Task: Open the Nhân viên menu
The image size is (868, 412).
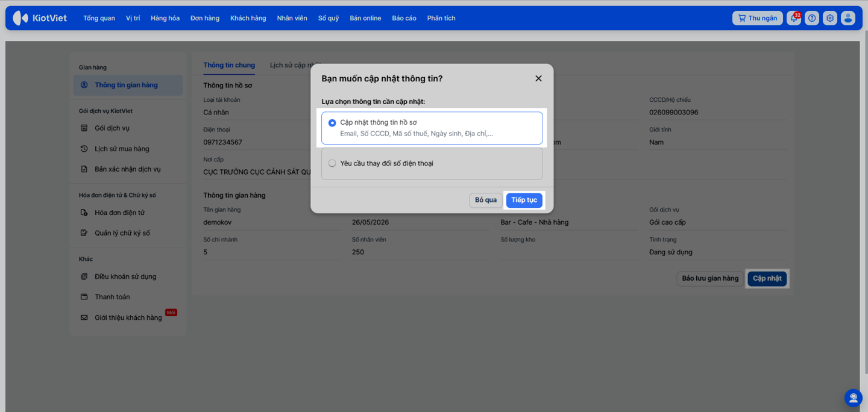Action: [x=292, y=18]
